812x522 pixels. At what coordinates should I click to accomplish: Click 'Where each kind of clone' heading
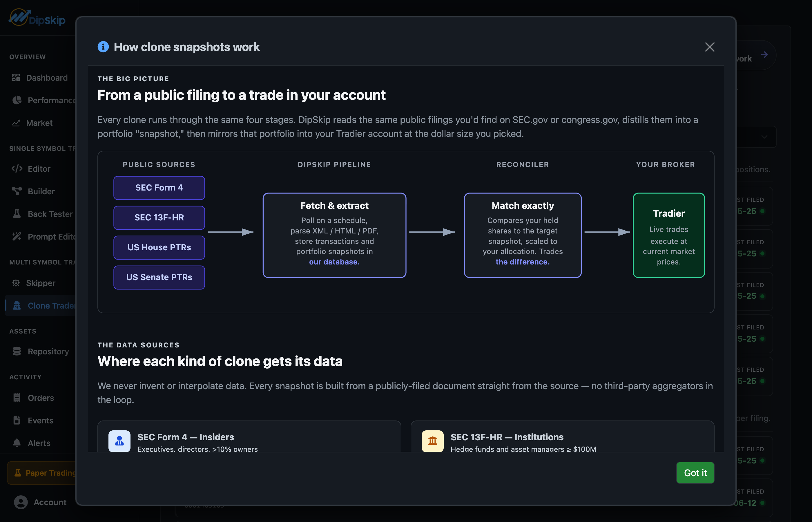(x=220, y=361)
